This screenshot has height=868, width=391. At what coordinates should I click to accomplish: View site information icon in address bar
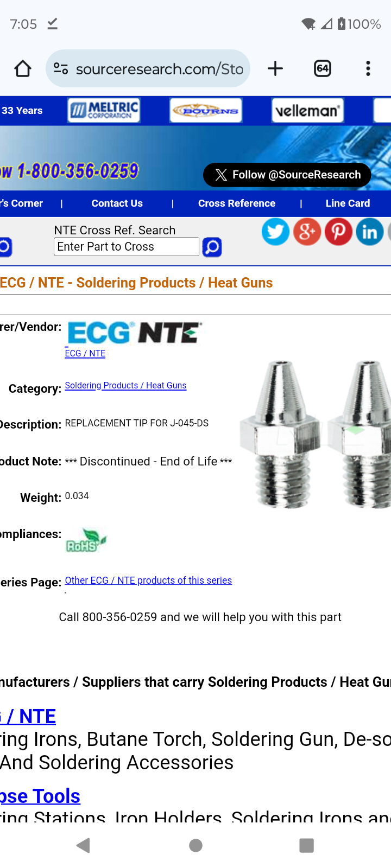click(x=61, y=69)
